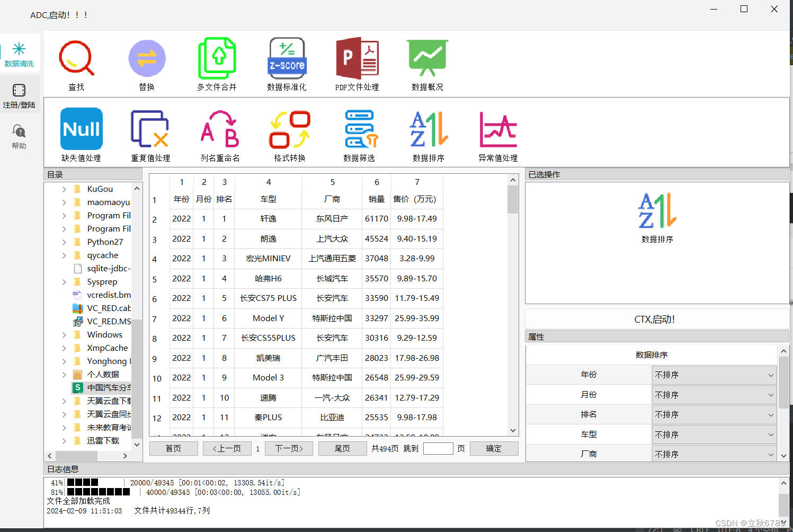Expand the Windows folder
This screenshot has height=532, width=793.
click(x=64, y=334)
